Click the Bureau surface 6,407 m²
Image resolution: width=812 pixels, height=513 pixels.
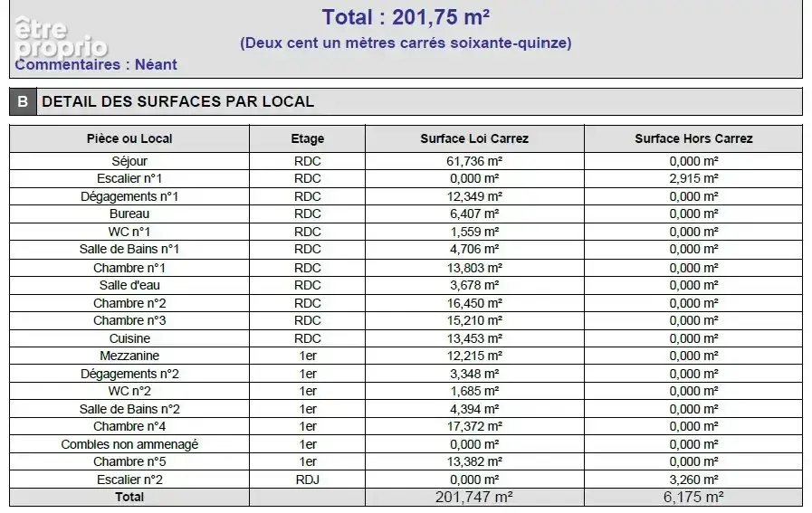coord(474,214)
